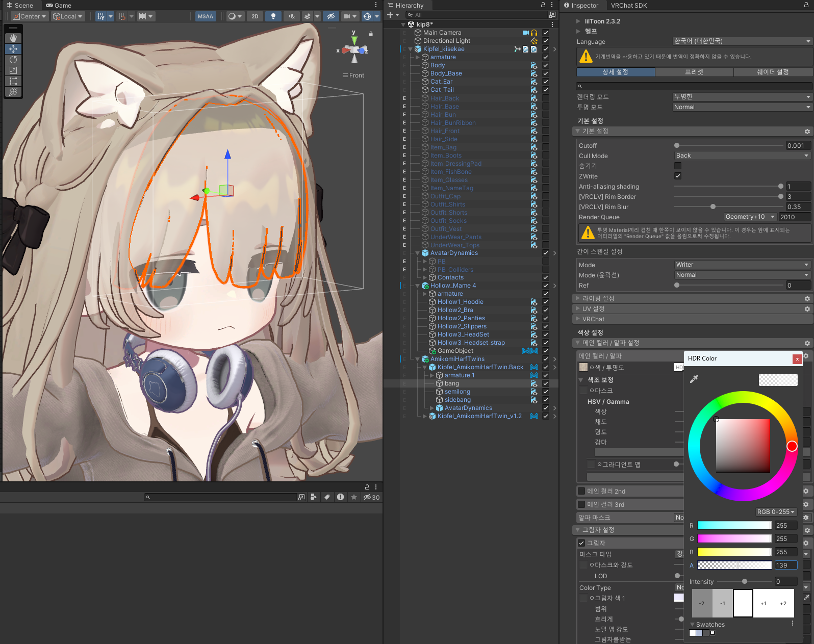Switch to the VRChat SDK tab
Screen dimensions: 814x644
(629, 5)
